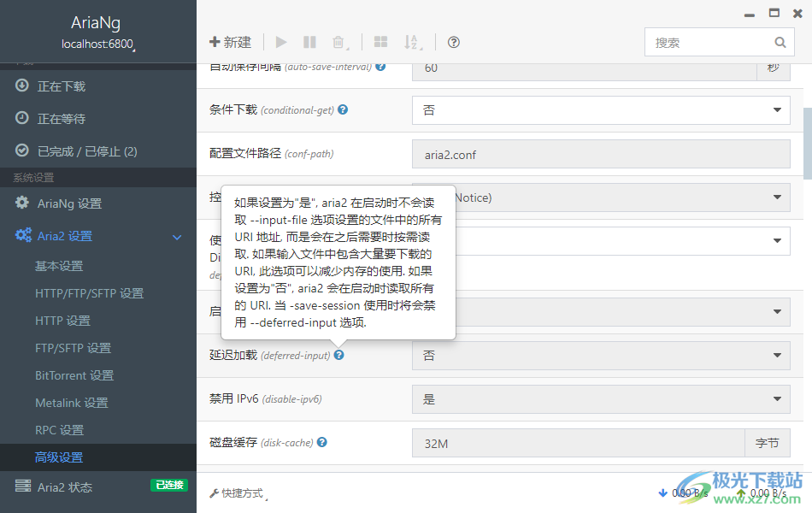Screen dimensions: 812x513
Task: Click the checkmark icon beside 已完成
Action: (x=22, y=150)
